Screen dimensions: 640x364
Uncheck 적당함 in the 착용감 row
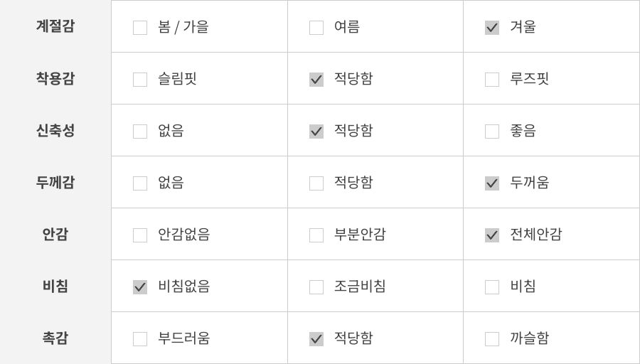316,80
